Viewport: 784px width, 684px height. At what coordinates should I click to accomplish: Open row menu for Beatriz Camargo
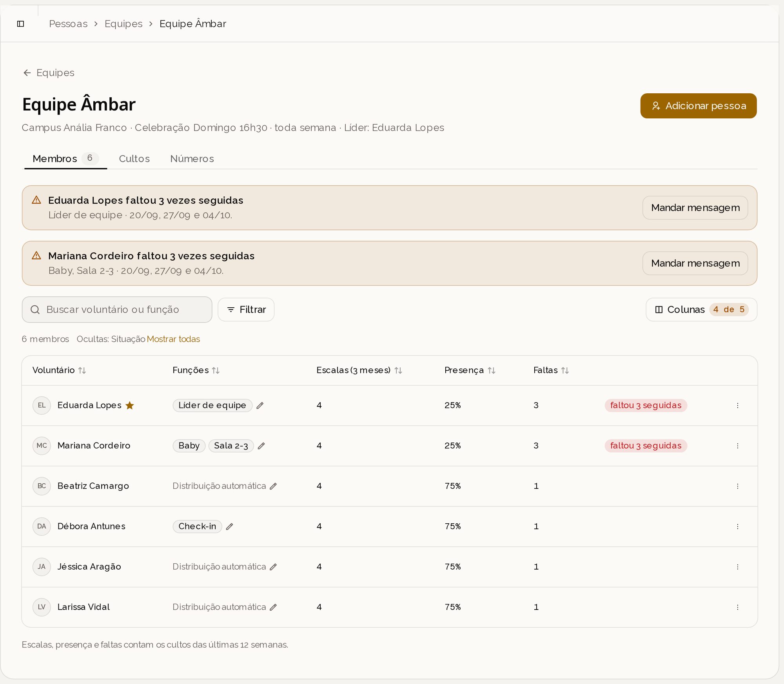point(737,486)
